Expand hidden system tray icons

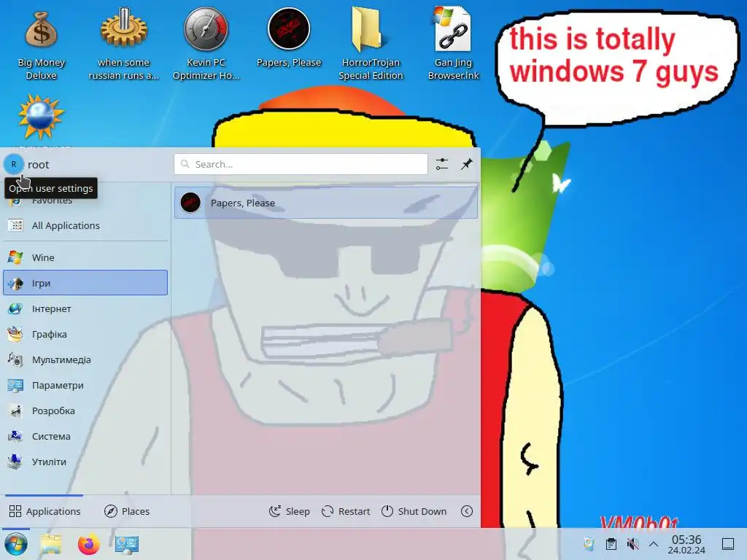coord(654,544)
